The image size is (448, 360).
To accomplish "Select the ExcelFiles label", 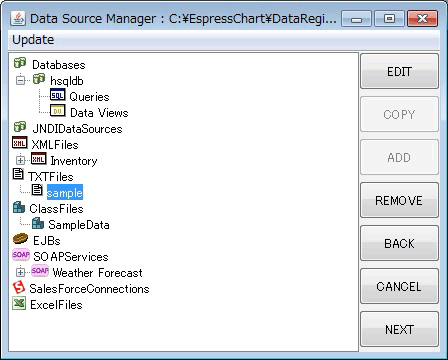I will (56, 305).
